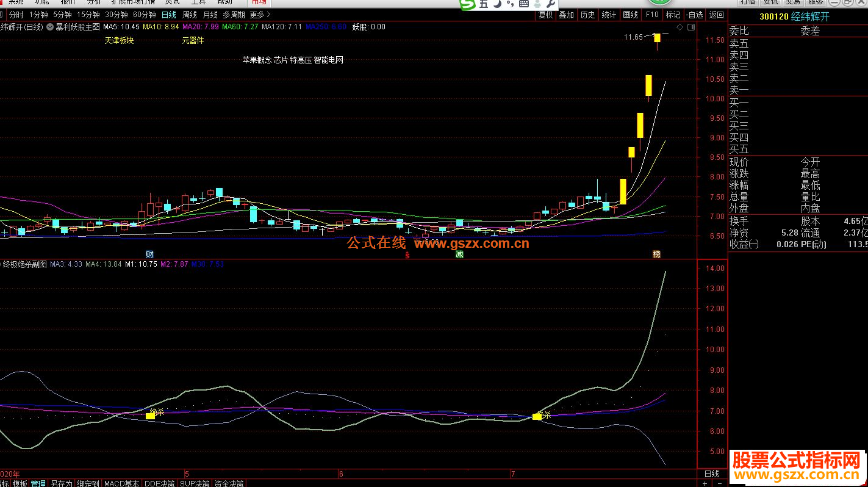The width and height of the screenshot is (868, 487).
Task: Click the 榜 marker under the chart
Action: pyautogui.click(x=657, y=254)
